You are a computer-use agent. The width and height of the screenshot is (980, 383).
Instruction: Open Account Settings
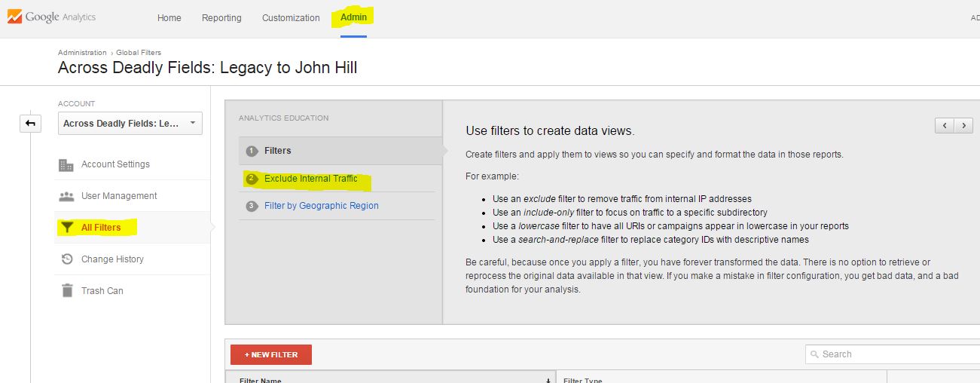pyautogui.click(x=115, y=164)
